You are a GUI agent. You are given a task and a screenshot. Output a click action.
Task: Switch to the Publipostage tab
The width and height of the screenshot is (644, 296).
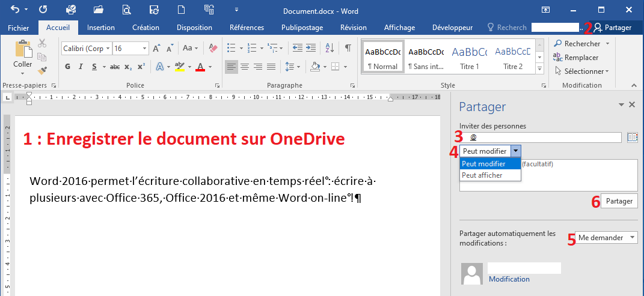point(302,28)
